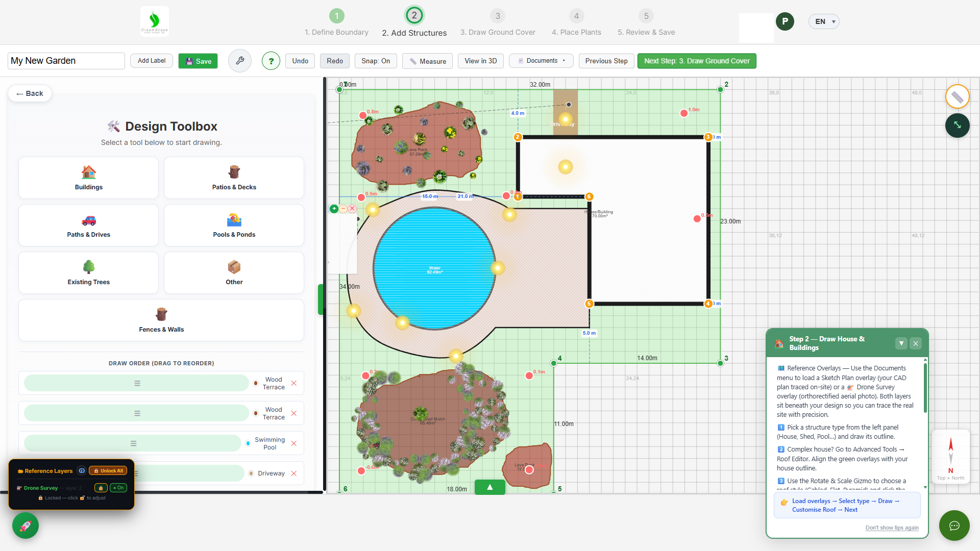This screenshot has width=980, height=551.
Task: Click the Reference Layers info icon
Action: [82, 470]
